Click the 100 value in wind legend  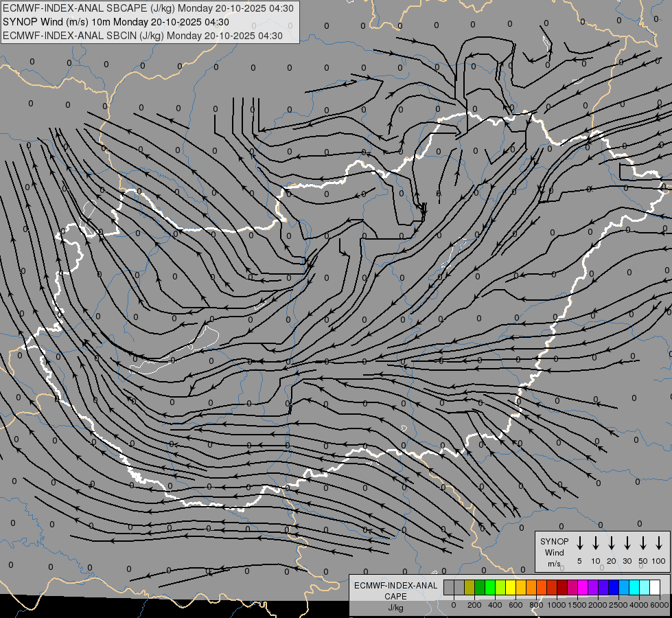(x=659, y=561)
